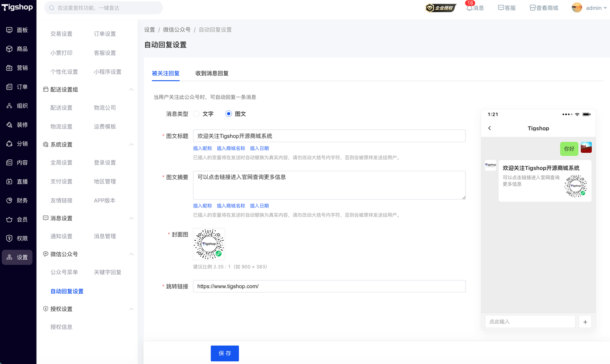Click the 消息设置 group icon
Viewport: 610px width, 364px height.
click(x=46, y=218)
